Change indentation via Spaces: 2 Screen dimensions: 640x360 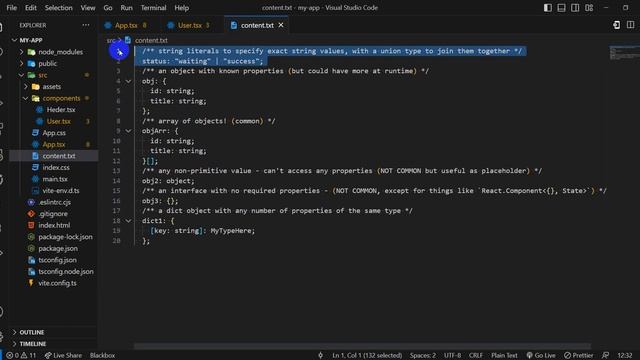pyautogui.click(x=422, y=355)
